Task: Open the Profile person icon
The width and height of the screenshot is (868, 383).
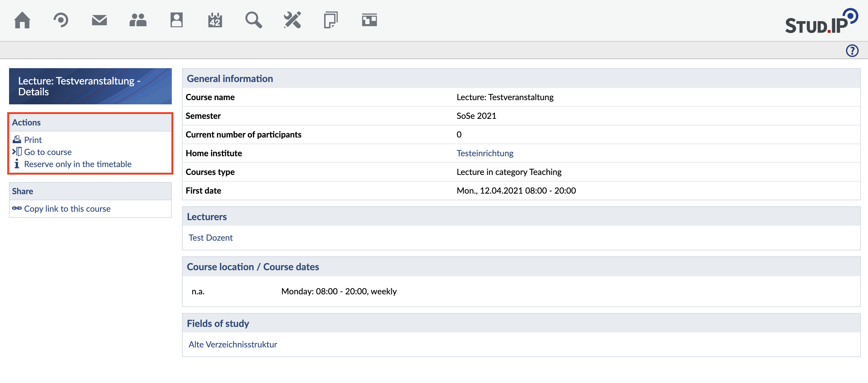Action: (x=176, y=20)
